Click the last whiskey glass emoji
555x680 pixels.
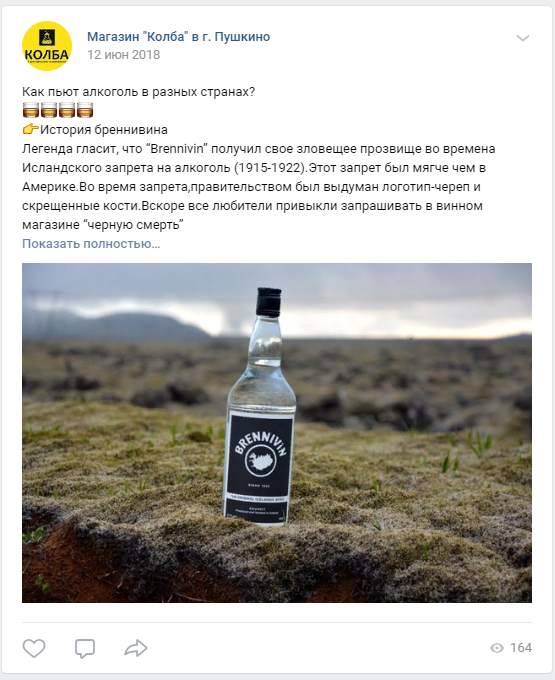point(85,110)
